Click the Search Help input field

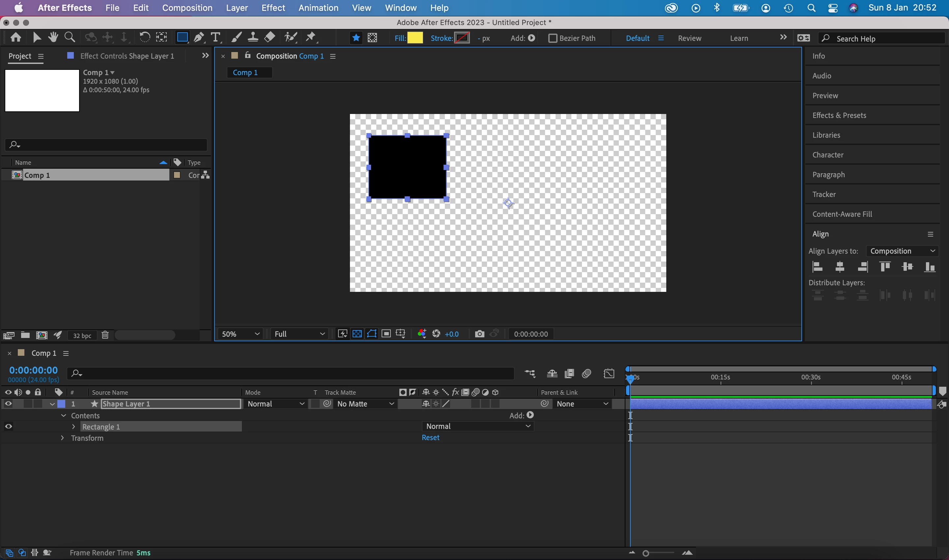click(x=883, y=39)
